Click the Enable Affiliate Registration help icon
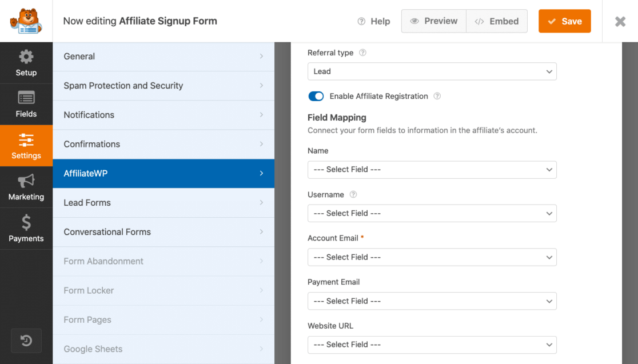Image resolution: width=638 pixels, height=364 pixels. point(437,96)
